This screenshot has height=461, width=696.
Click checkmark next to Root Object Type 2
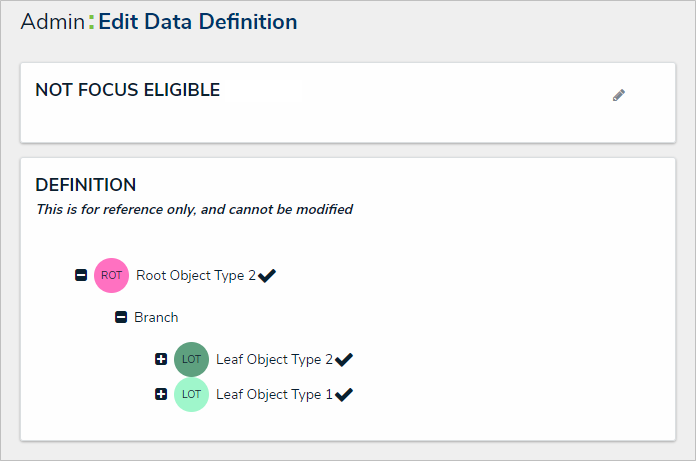coord(267,276)
